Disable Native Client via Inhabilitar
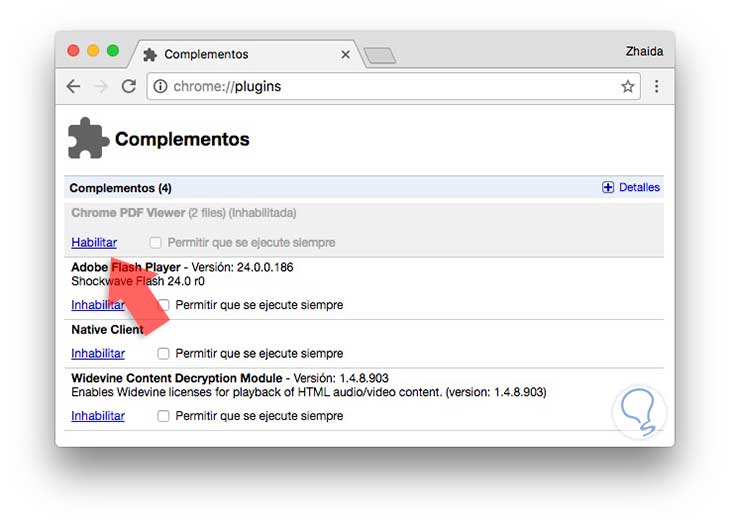The height and width of the screenshot is (526, 730). pos(98,353)
